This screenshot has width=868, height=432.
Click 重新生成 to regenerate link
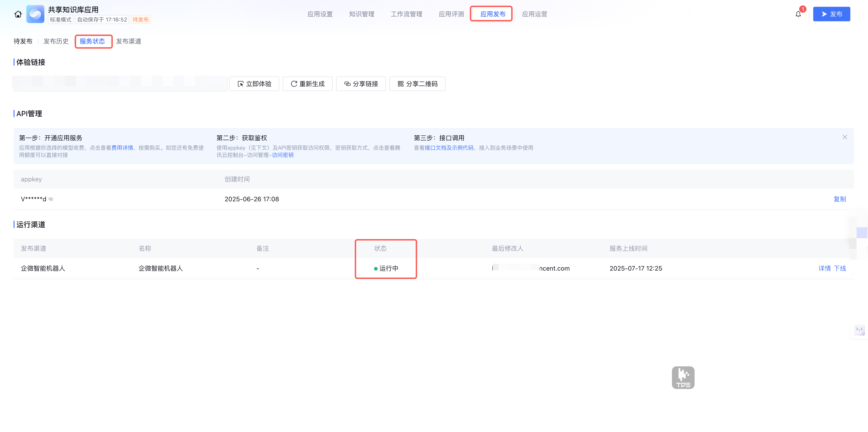[x=307, y=84]
